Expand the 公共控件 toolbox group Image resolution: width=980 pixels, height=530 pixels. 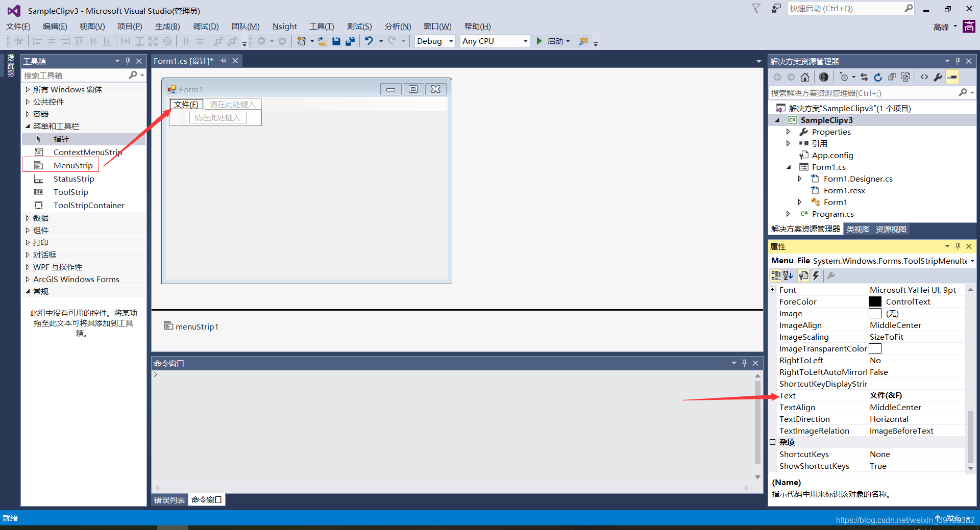pyautogui.click(x=28, y=102)
